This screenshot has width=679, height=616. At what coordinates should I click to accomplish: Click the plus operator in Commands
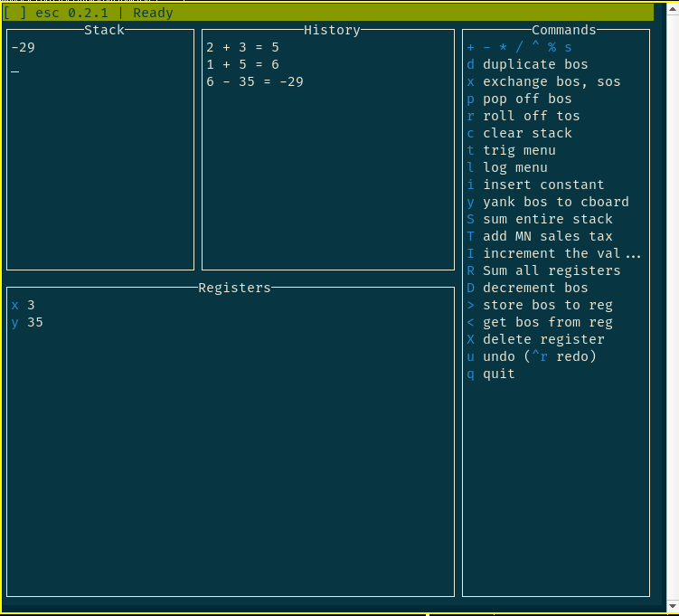[471, 47]
